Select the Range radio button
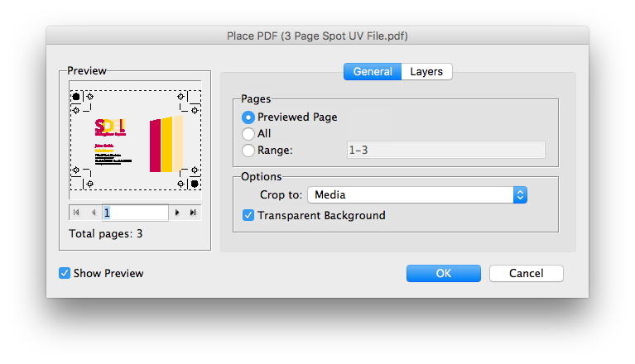The height and width of the screenshot is (364, 635). [248, 150]
